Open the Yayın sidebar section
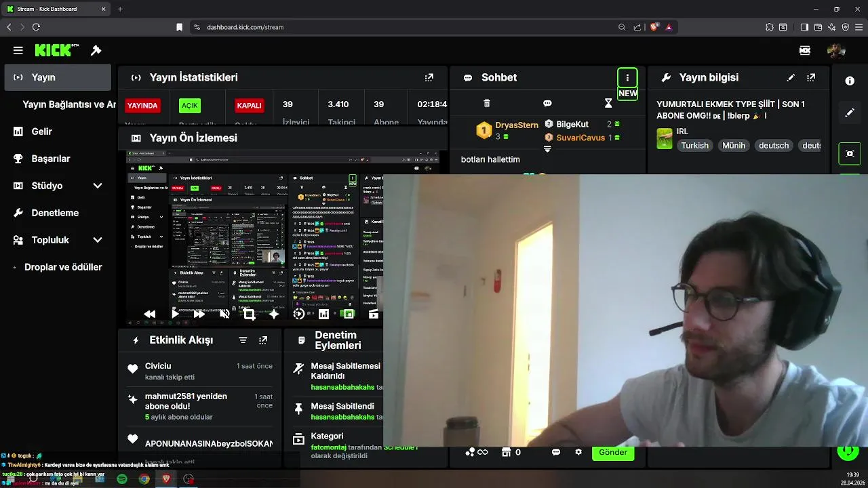 (58, 77)
